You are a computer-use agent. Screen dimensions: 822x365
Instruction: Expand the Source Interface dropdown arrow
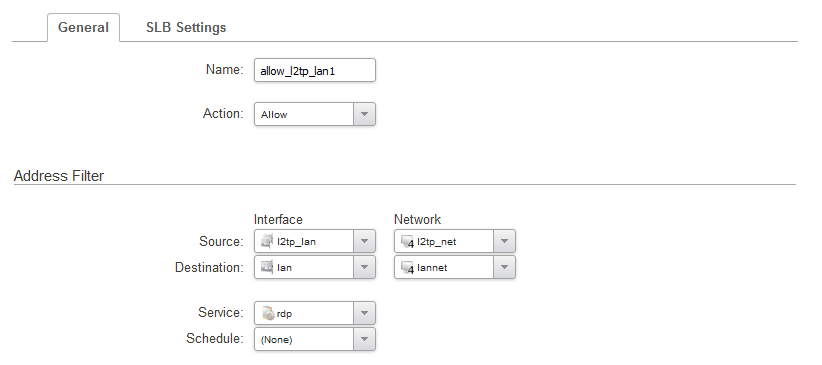click(x=364, y=241)
